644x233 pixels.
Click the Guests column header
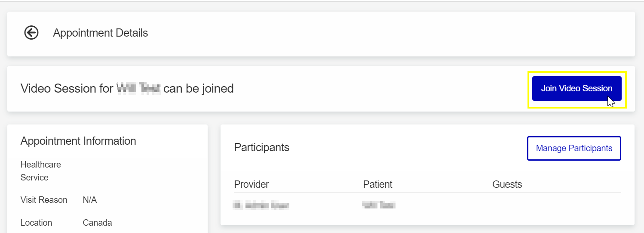pyautogui.click(x=507, y=184)
